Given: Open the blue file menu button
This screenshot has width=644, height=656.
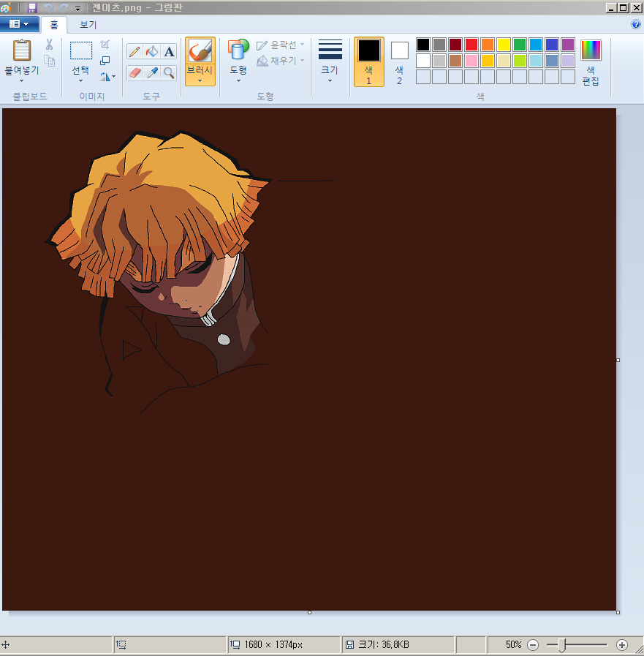Looking at the screenshot, I should (19, 24).
